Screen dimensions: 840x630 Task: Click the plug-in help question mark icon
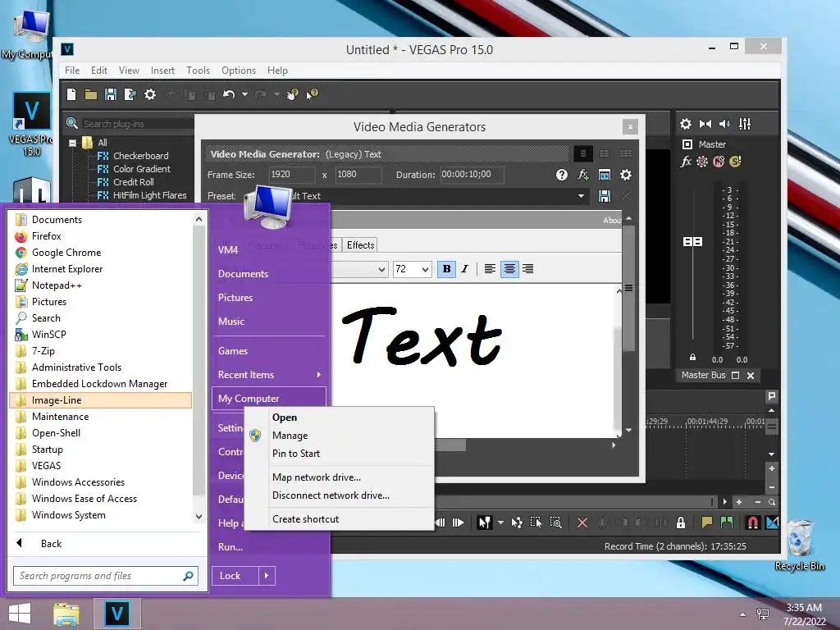[x=561, y=175]
